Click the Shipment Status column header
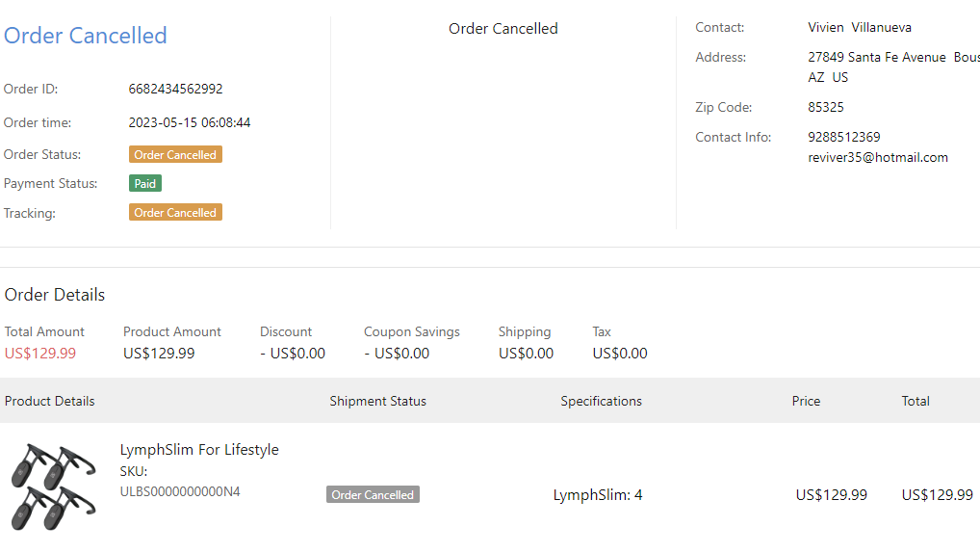 377,401
